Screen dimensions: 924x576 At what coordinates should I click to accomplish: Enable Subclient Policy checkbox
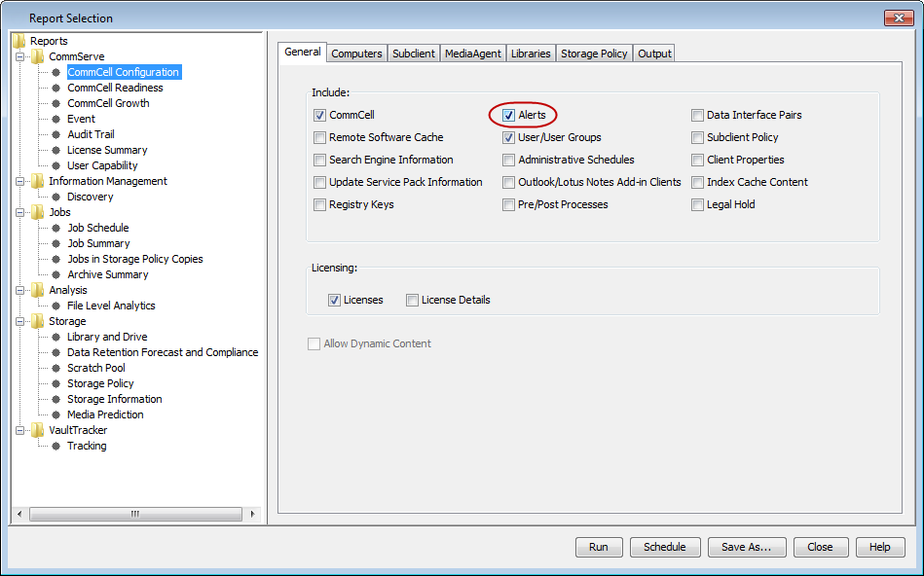click(698, 138)
